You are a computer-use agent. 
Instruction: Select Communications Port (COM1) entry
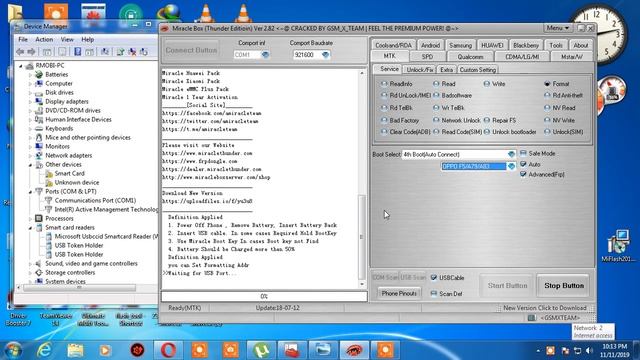pos(95,200)
